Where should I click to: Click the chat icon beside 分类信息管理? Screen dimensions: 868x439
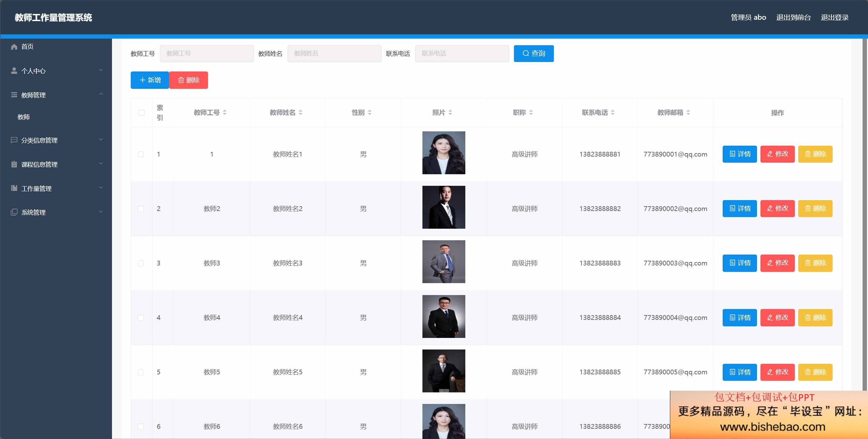pyautogui.click(x=14, y=140)
